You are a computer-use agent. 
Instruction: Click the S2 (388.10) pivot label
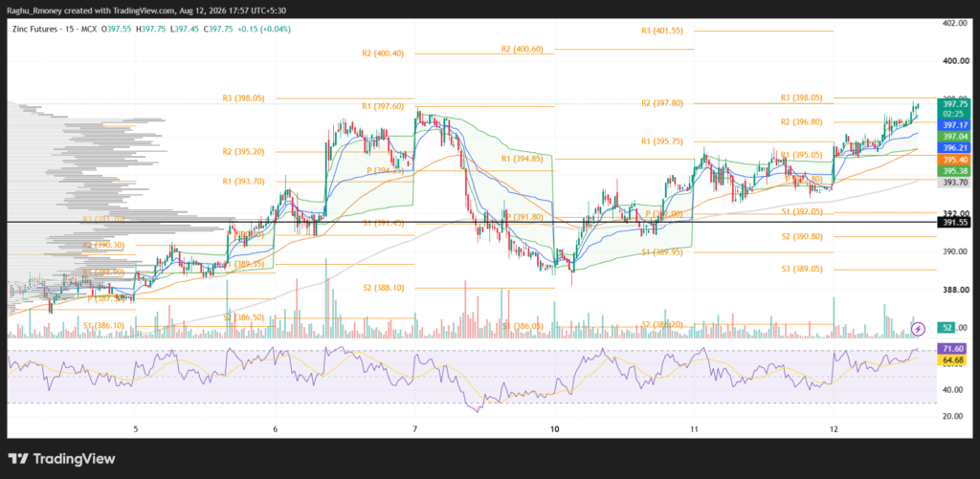click(384, 288)
